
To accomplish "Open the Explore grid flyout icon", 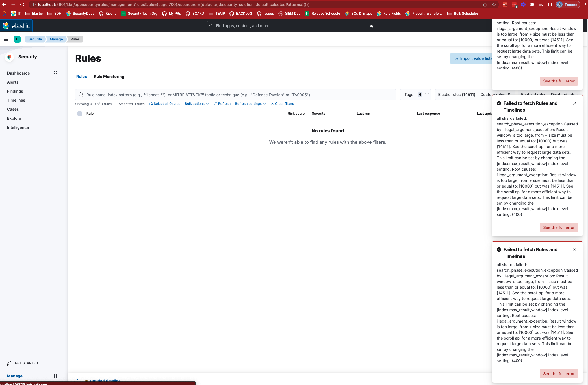I will click(55, 118).
